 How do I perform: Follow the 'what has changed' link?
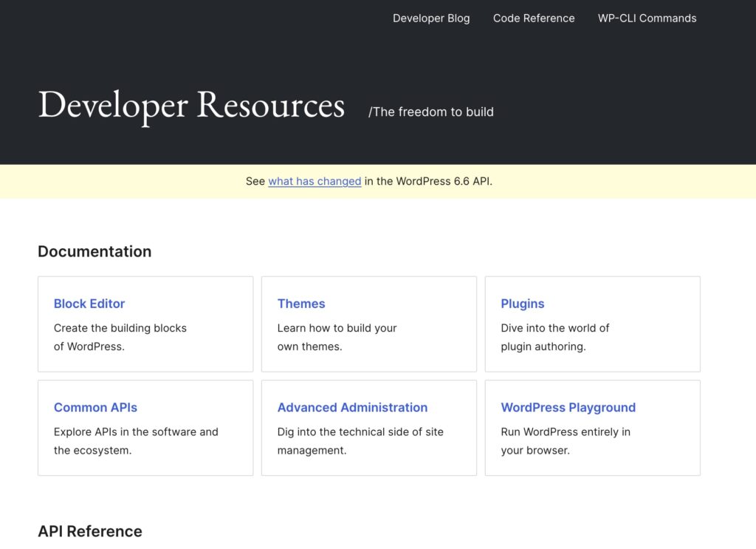point(315,181)
